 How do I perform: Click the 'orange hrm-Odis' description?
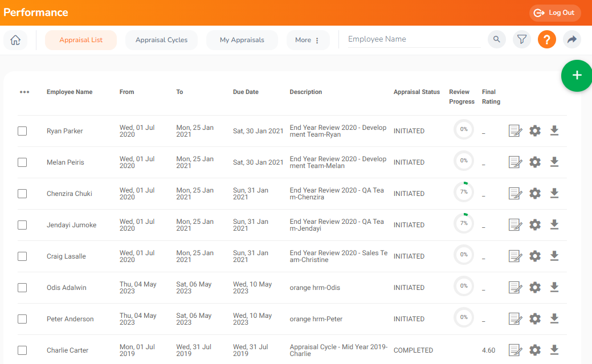315,288
